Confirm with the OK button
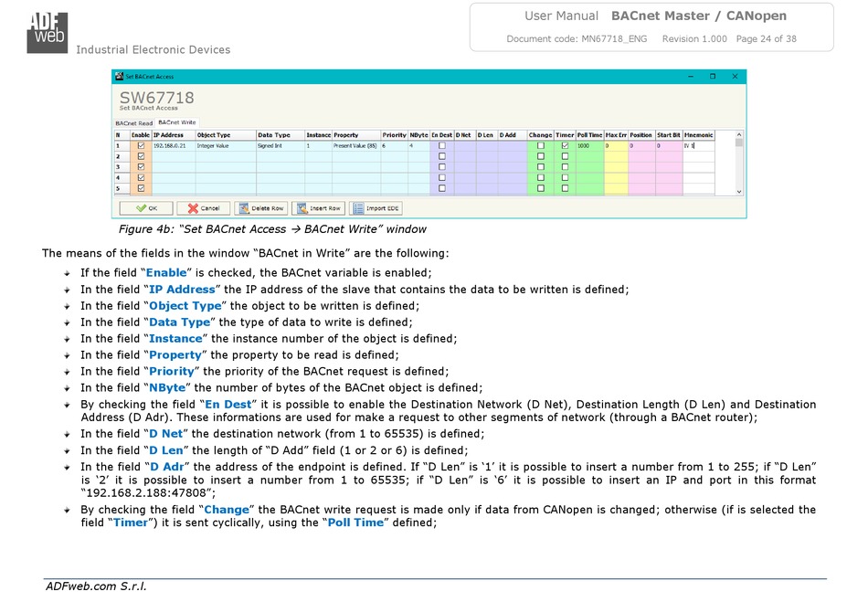This screenshot has height=602, width=868. point(146,208)
